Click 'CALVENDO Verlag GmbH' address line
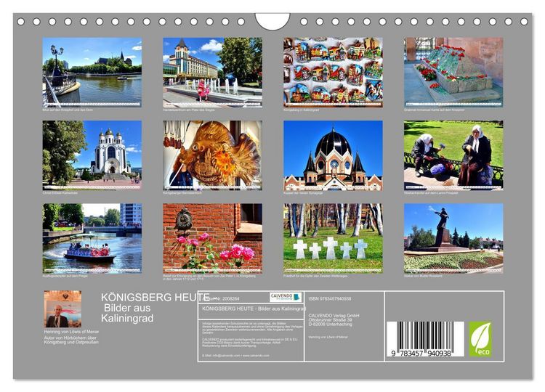Image resolution: width=545 pixels, height=392 pixels. click(334, 316)
